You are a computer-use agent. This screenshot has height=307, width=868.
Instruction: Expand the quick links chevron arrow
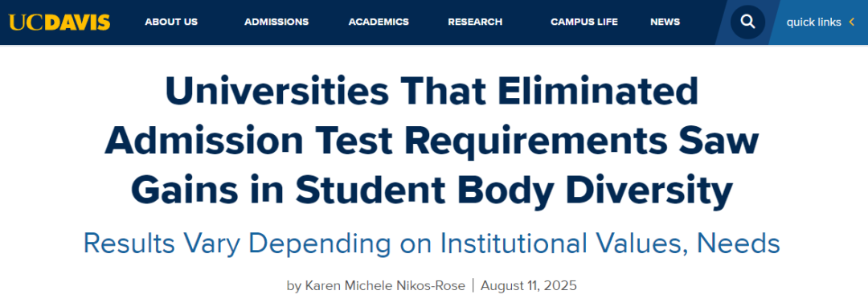(x=852, y=23)
